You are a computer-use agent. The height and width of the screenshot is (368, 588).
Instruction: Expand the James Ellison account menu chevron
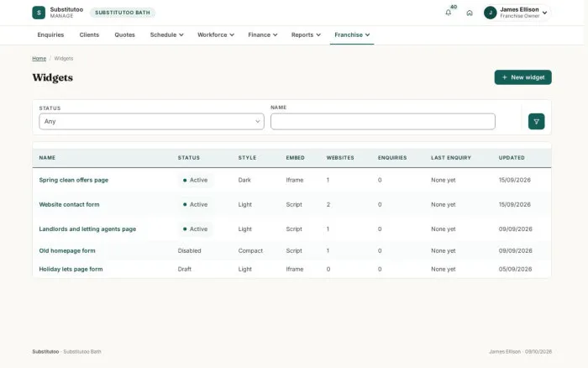(544, 13)
